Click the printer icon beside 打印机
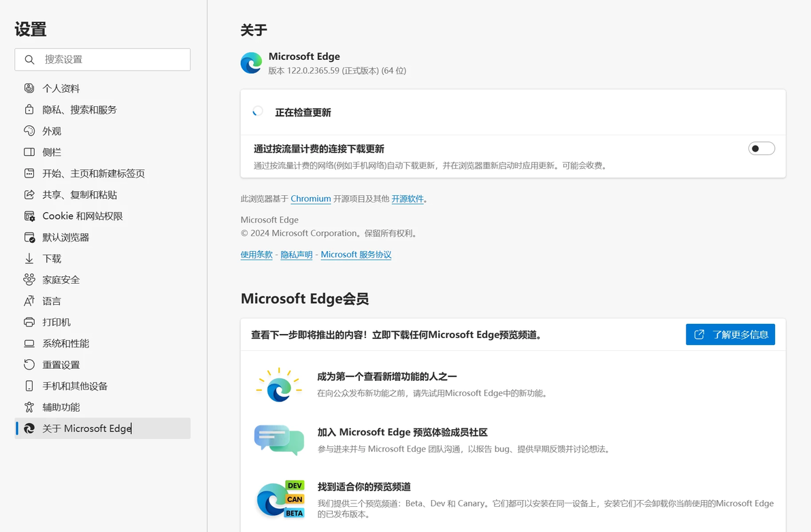 [29, 322]
